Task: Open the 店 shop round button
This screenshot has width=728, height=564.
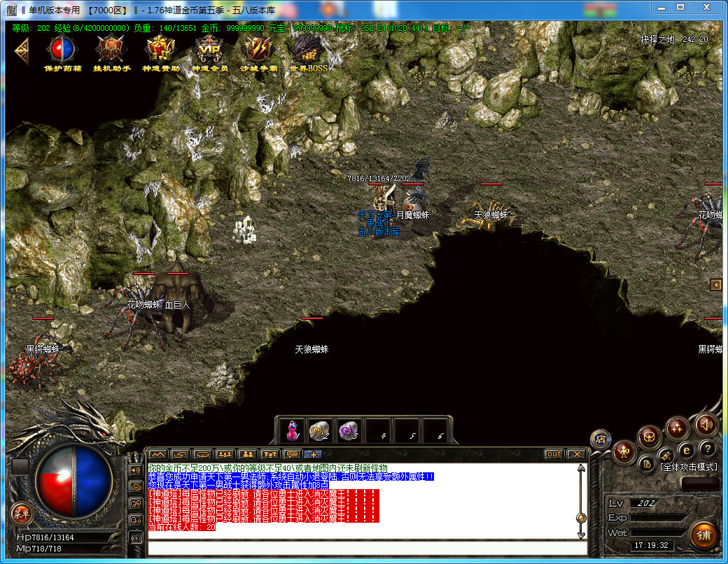Action: pos(601,439)
